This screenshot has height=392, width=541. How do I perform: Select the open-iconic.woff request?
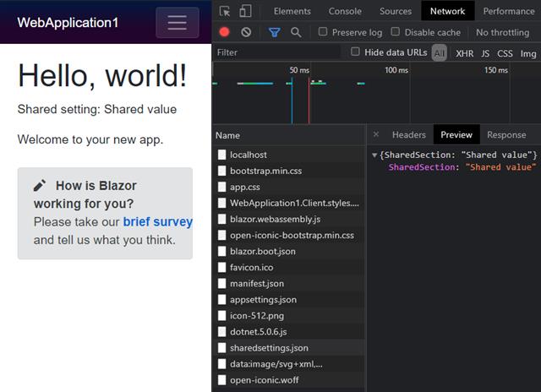pyautogui.click(x=289, y=380)
